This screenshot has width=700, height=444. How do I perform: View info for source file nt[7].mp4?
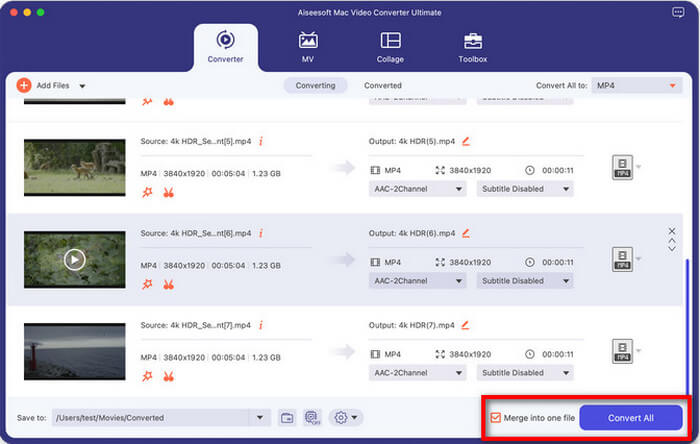261,325
